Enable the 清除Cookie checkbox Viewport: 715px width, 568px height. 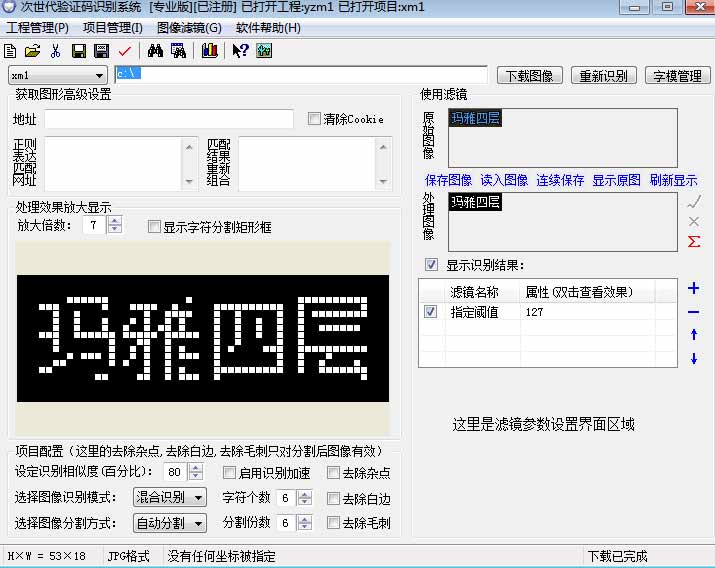[314, 119]
